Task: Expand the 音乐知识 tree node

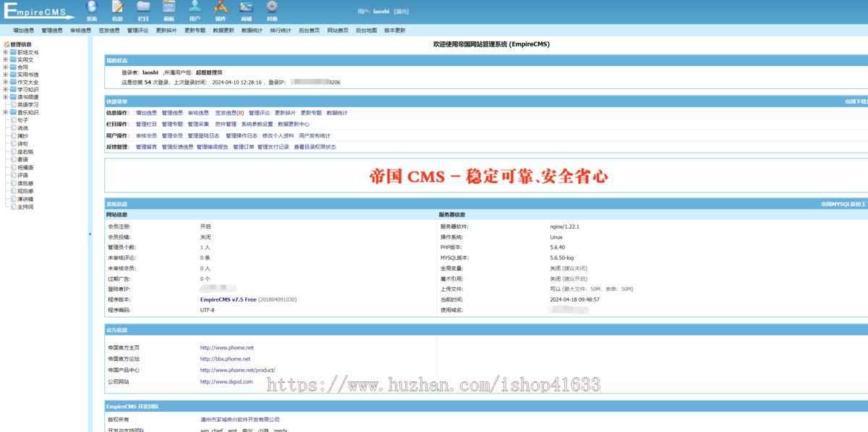Action: 5,112
